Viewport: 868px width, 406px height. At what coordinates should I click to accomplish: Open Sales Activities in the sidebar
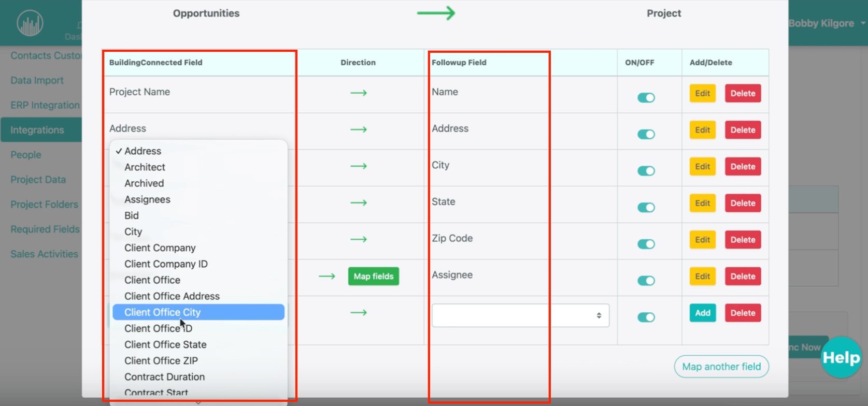pyautogui.click(x=45, y=254)
